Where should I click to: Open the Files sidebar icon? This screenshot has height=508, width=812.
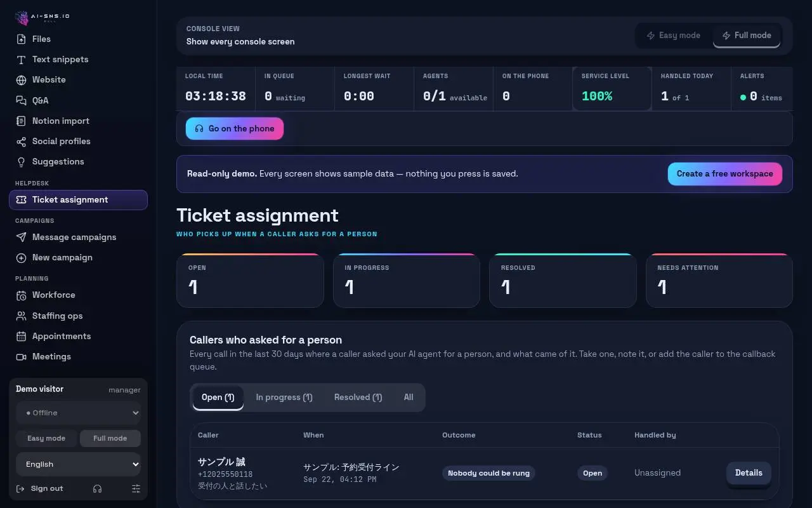point(21,39)
